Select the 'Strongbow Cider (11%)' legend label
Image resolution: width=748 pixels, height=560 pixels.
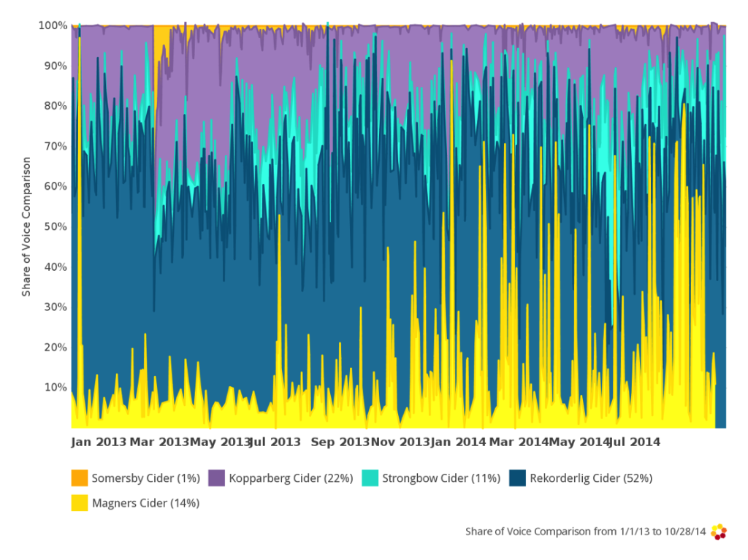[x=441, y=478]
